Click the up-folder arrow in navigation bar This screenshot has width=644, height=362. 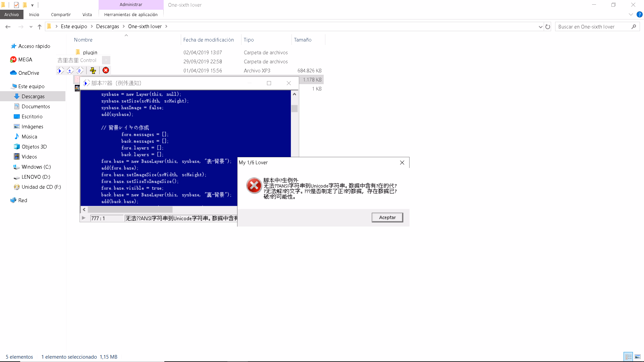(40, 26)
